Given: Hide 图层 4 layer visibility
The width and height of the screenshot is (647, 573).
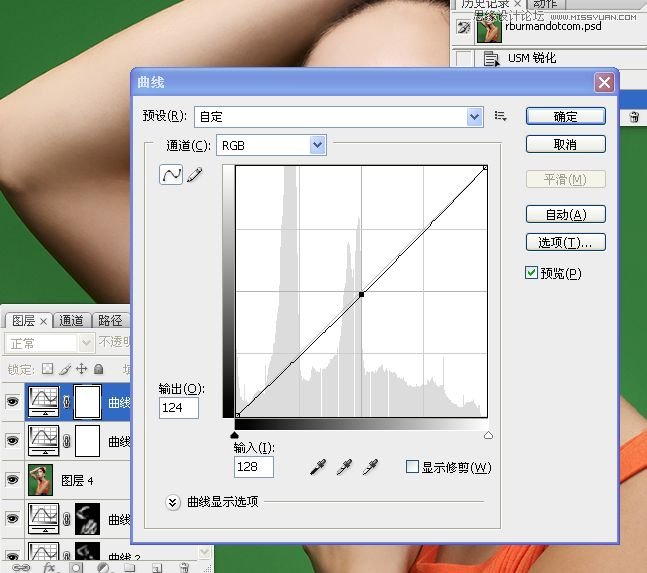Looking at the screenshot, I should click(x=13, y=479).
